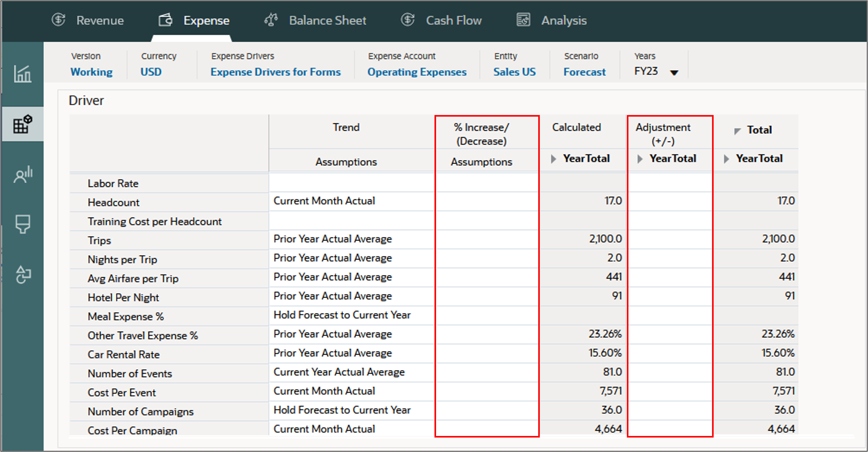Click the flag-shaped sidebar icon
868x452 pixels.
pyautogui.click(x=22, y=224)
